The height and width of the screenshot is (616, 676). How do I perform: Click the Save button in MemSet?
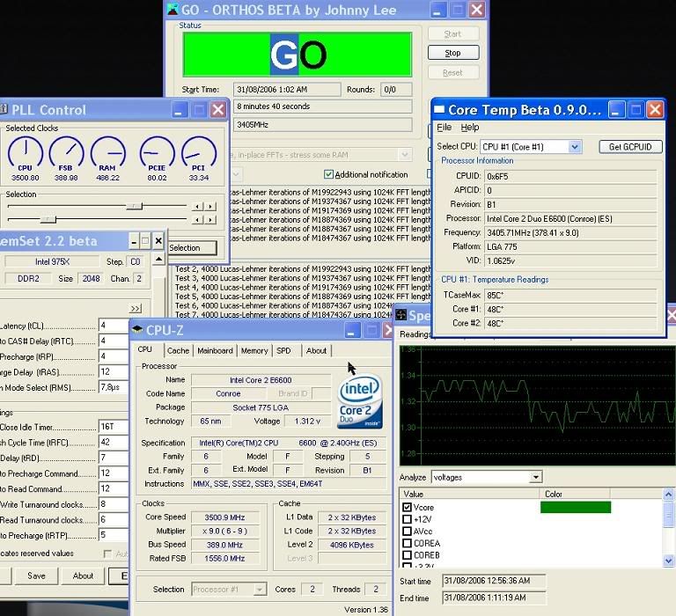[36, 576]
